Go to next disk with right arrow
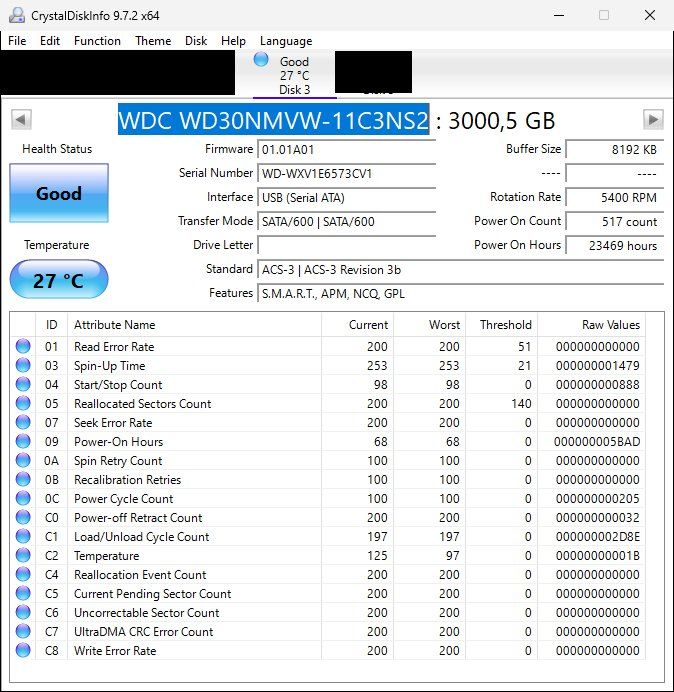This screenshot has width=674, height=692. coord(653,120)
